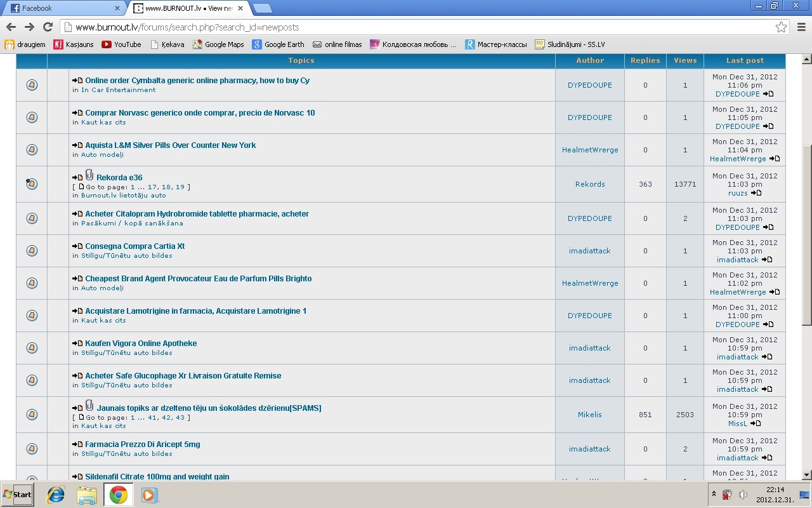
Task: Open the Rekorda e36 topic
Action: [119, 178]
